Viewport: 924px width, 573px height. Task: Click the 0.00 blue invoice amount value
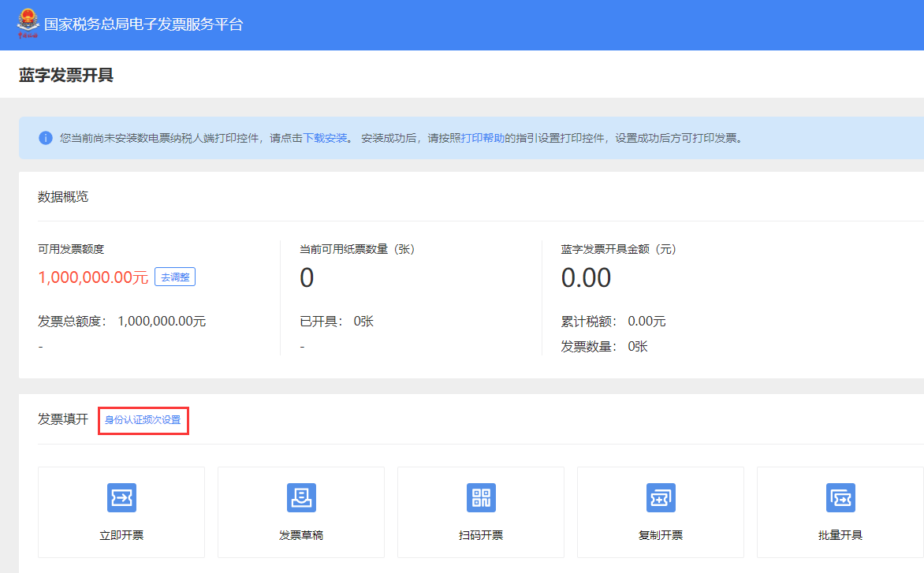tap(586, 278)
